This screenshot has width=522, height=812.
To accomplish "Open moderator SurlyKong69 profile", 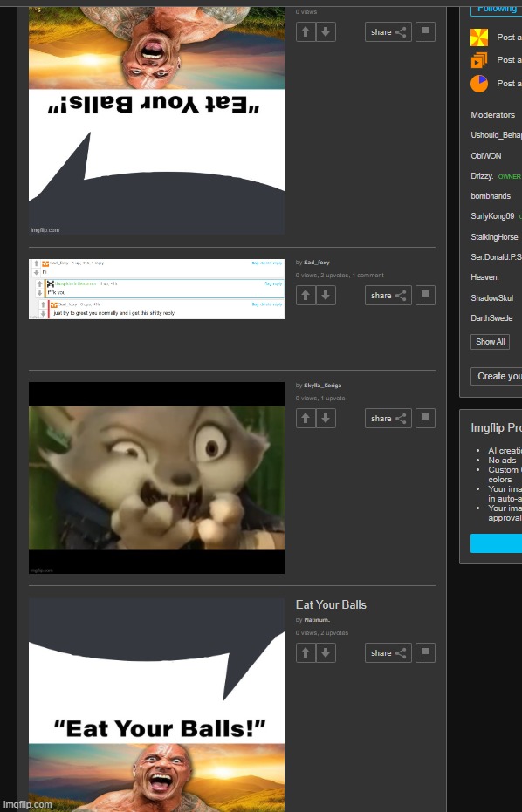I will coord(492,216).
